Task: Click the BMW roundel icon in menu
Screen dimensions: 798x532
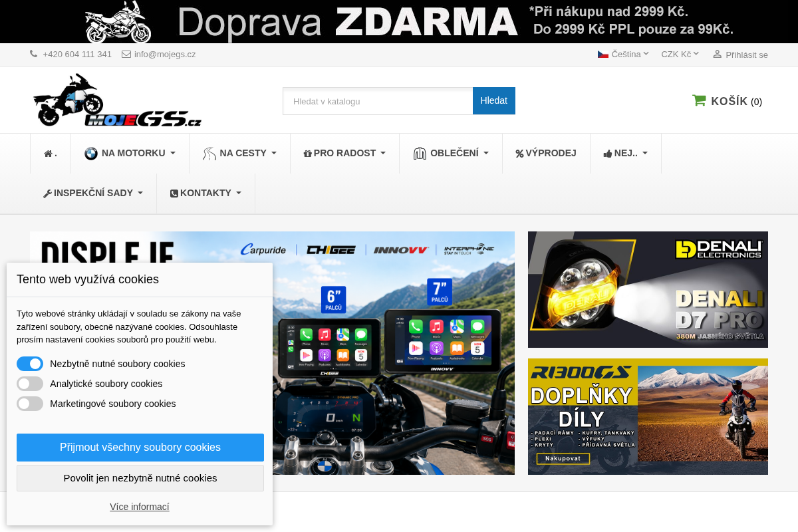Action: click(91, 154)
